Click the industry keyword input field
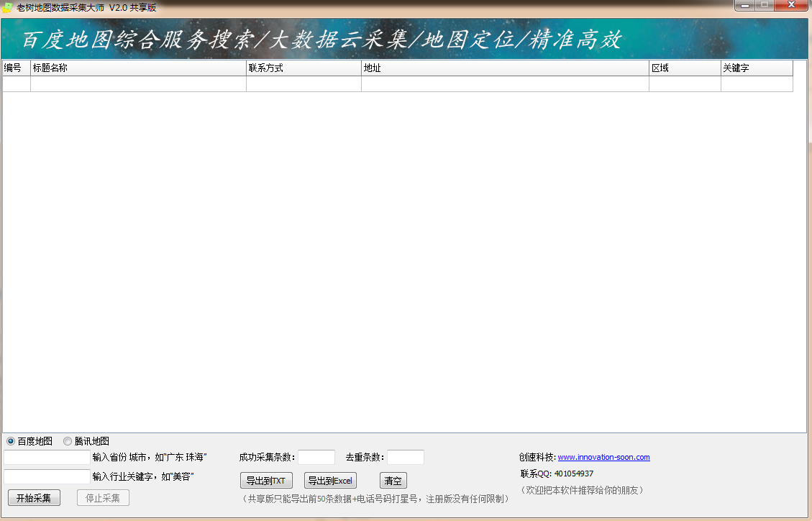 47,476
